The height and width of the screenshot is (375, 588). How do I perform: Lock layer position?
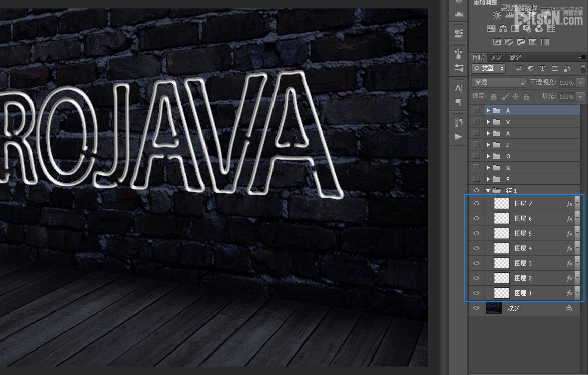[x=516, y=97]
